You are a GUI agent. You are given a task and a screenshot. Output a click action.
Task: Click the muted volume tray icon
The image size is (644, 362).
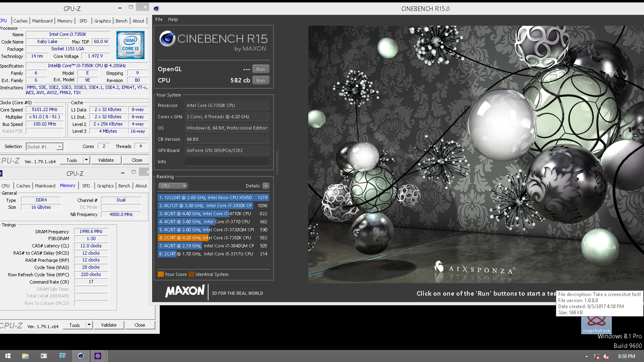tap(606, 356)
